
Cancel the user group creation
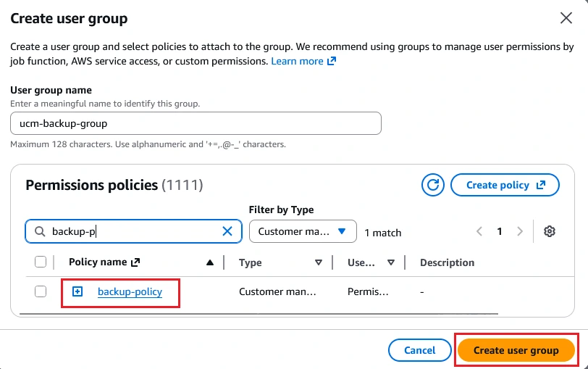(419, 350)
